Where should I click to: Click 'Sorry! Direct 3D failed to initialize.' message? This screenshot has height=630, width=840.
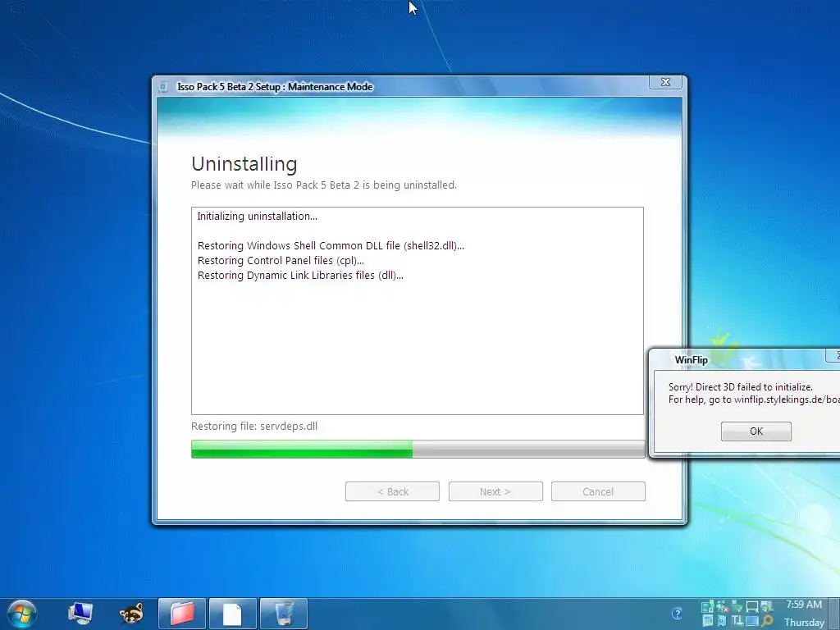coord(741,387)
